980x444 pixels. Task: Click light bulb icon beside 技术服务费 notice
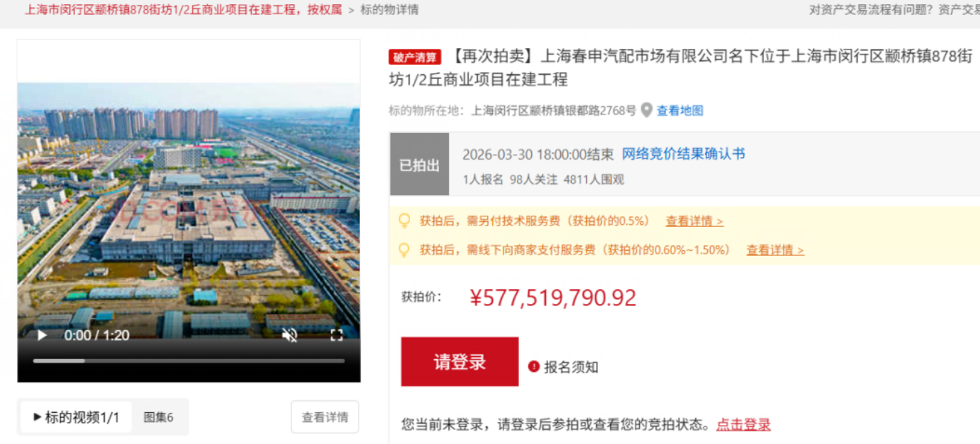(404, 221)
